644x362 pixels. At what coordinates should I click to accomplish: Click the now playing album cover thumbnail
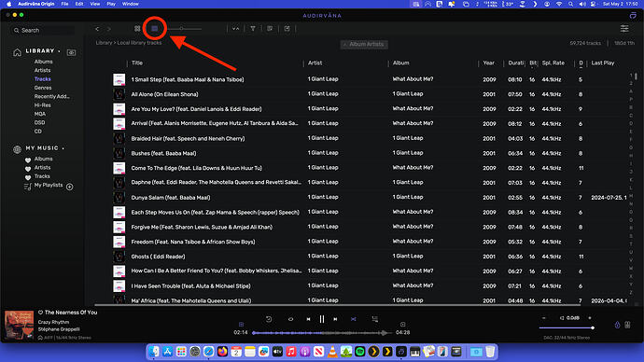click(19, 325)
